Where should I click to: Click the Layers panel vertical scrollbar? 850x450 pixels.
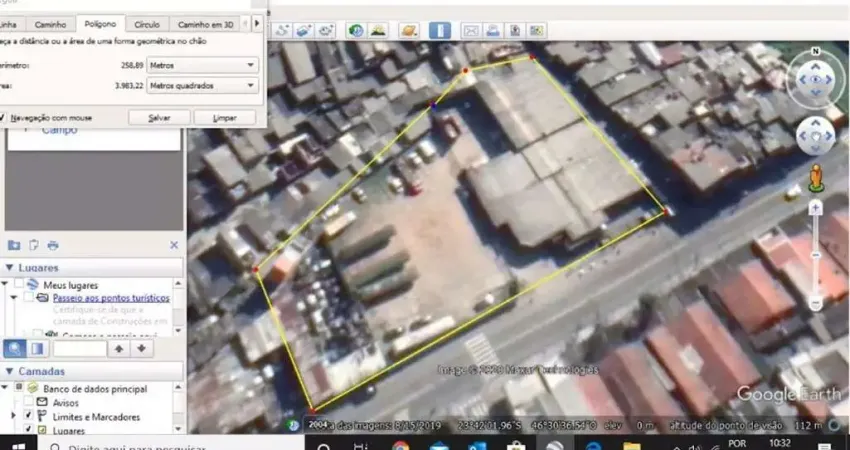[178, 408]
